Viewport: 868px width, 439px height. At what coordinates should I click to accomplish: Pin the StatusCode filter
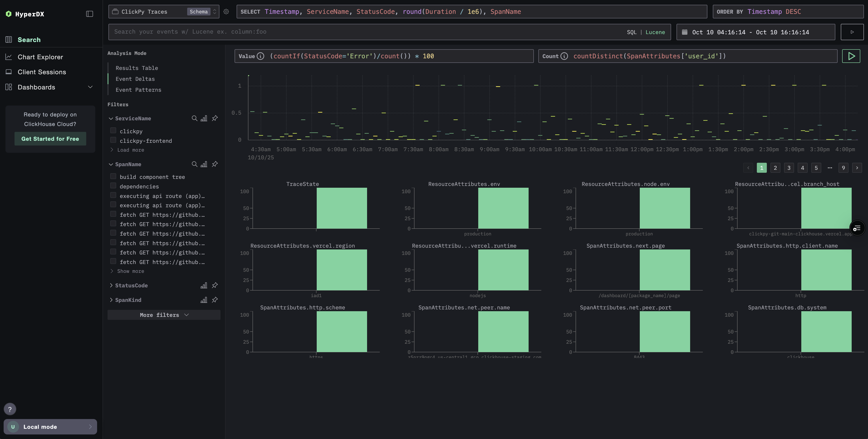tap(215, 285)
